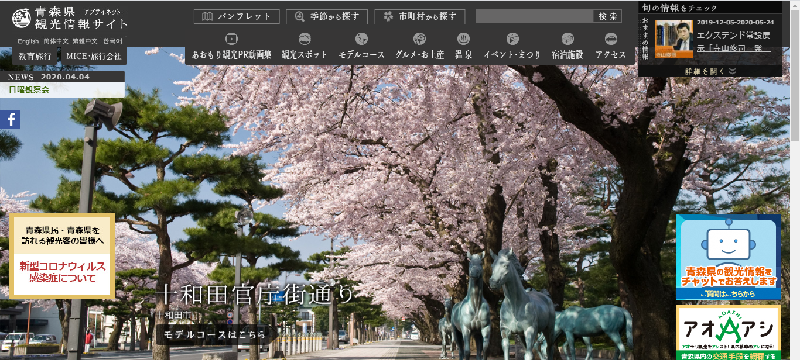Open the モデルコース menu label

click(x=361, y=55)
